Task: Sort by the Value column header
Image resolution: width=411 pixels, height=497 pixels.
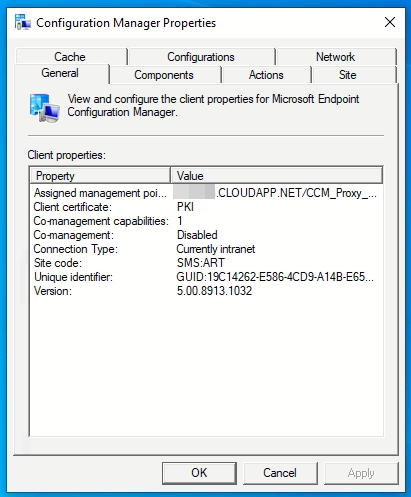Action: pyautogui.click(x=277, y=176)
